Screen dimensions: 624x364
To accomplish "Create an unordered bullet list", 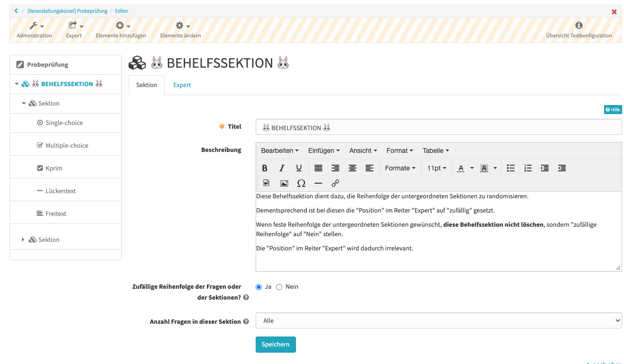I will [x=510, y=168].
